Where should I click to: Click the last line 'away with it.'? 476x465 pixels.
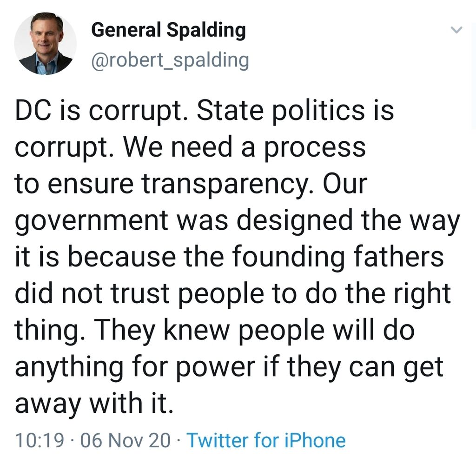point(94,404)
